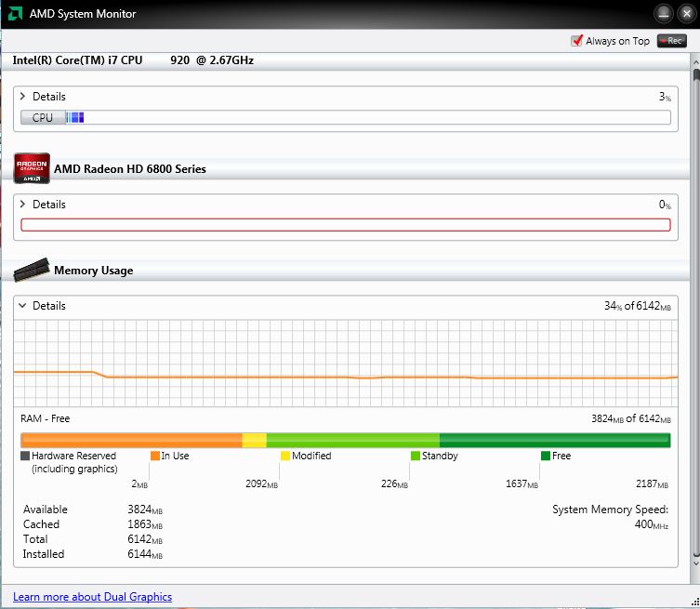
Task: Click the AMD Radeon HD 6800 Series heading
Action: point(130,169)
